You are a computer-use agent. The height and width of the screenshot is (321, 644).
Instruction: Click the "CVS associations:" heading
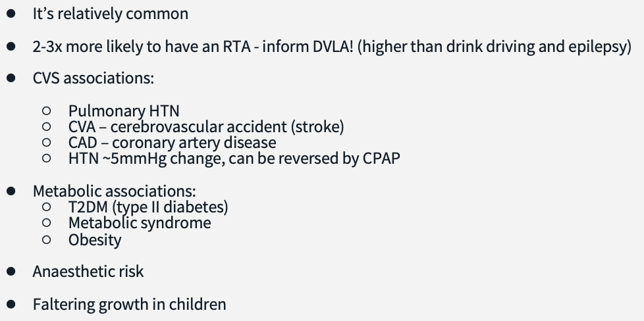[x=94, y=78]
